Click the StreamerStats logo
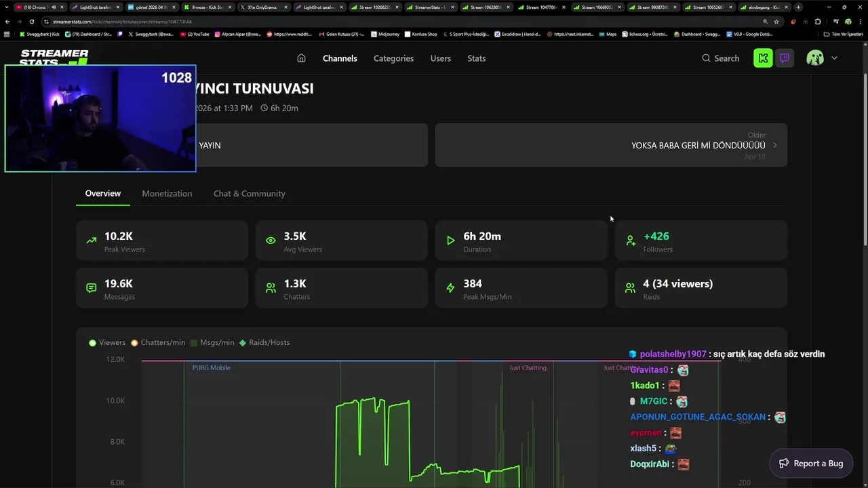Viewport: 868px width, 488px height. (54, 57)
